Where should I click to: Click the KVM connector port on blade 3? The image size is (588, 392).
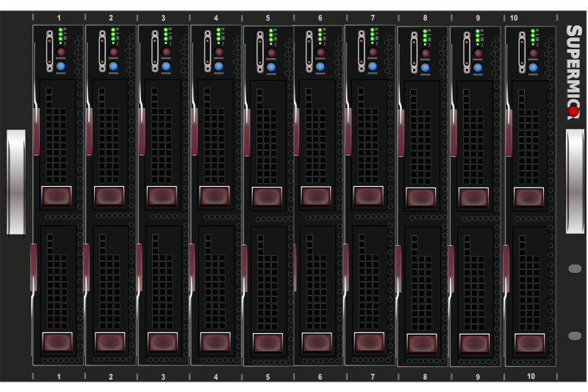pos(154,51)
